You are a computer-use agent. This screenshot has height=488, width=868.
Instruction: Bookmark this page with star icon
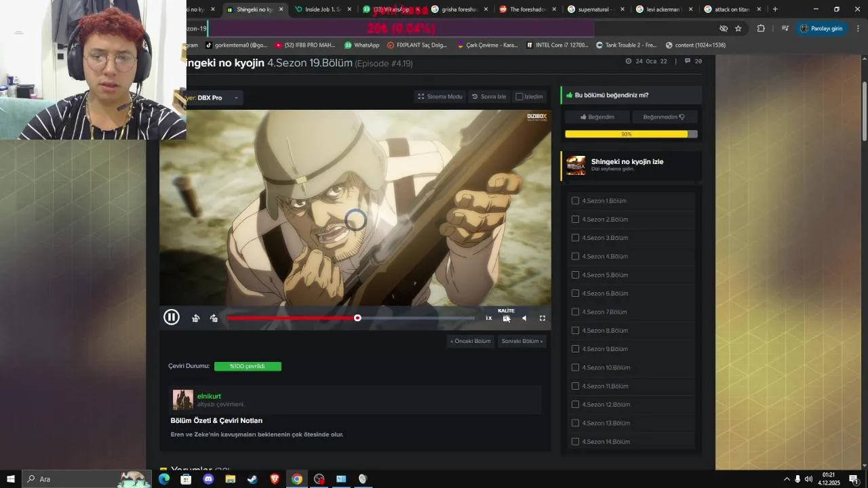pos(738,28)
